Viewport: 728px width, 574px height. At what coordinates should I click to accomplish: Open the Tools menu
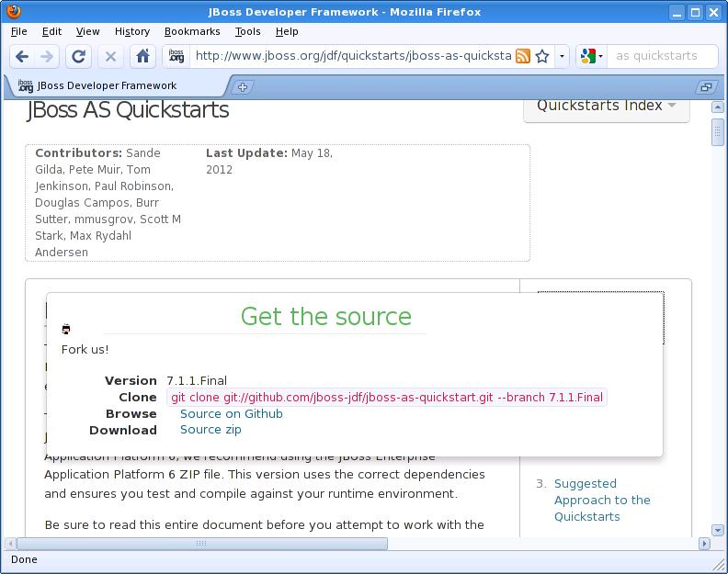247,31
